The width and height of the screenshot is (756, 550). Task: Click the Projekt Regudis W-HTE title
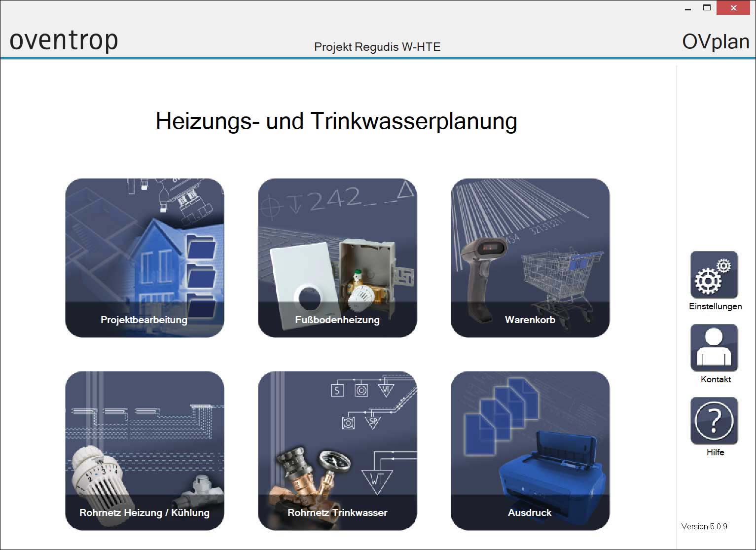tap(377, 47)
